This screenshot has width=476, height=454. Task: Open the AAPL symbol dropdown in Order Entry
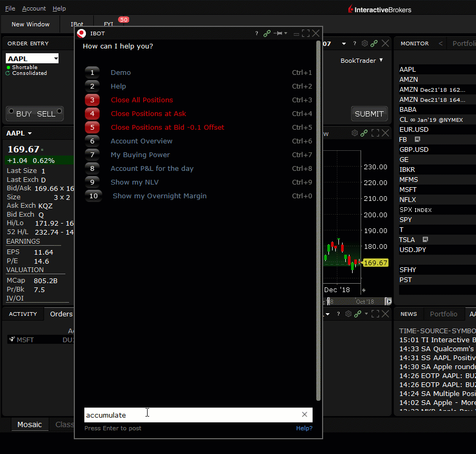click(x=55, y=59)
